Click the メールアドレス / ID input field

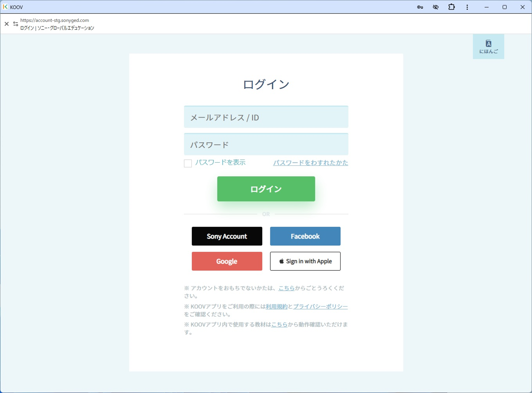266,117
